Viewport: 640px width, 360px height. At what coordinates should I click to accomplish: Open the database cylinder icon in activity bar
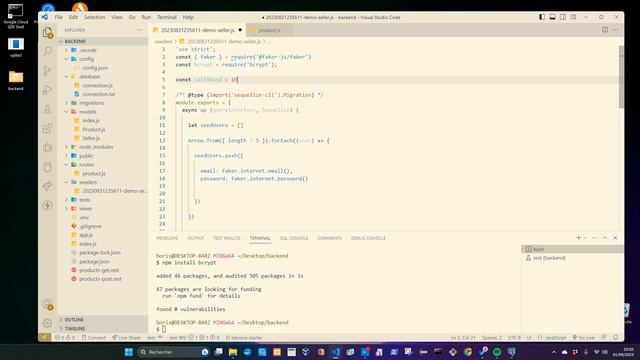point(48,167)
